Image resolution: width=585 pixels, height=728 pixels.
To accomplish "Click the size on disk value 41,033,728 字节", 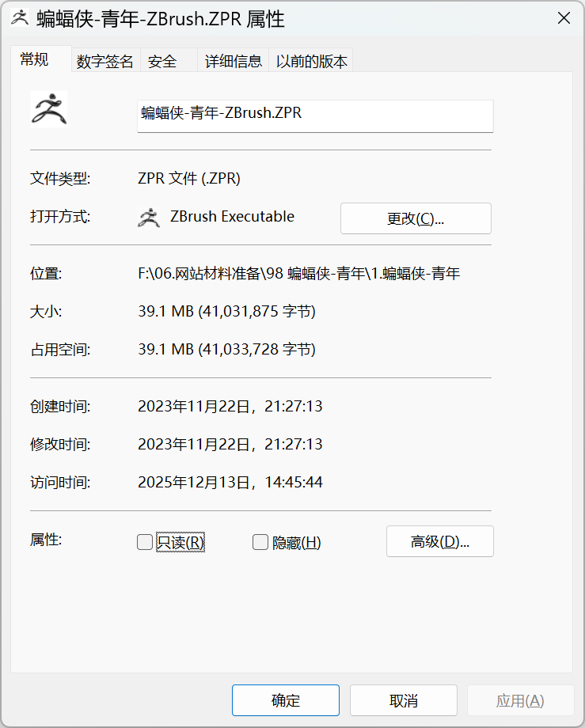I will pyautogui.click(x=226, y=349).
